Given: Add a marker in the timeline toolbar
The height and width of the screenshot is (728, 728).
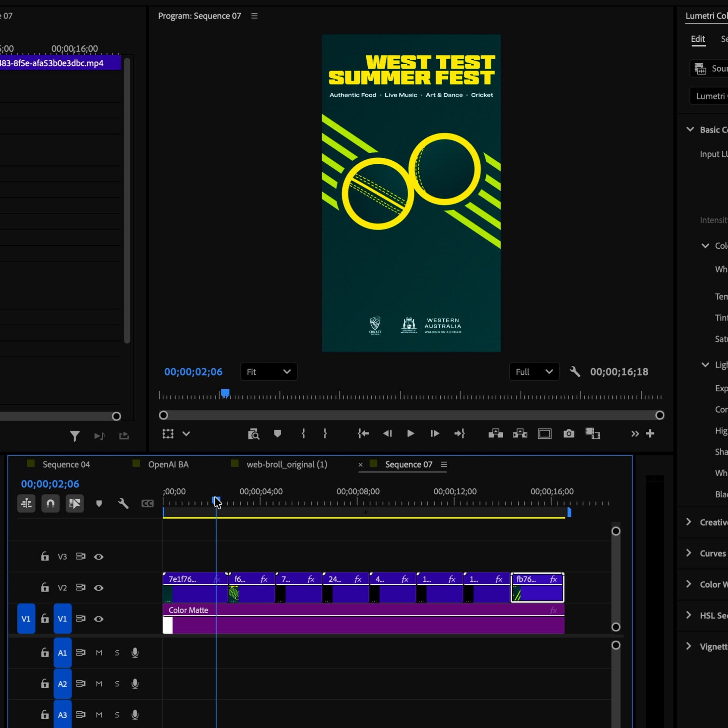Looking at the screenshot, I should click(99, 504).
